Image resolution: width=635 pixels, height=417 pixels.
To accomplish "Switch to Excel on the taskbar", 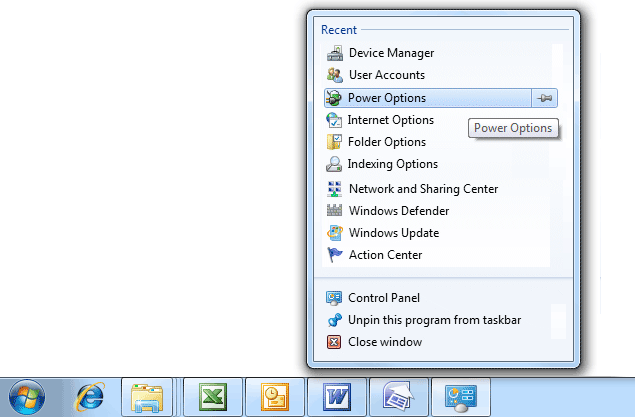I will click(213, 398).
